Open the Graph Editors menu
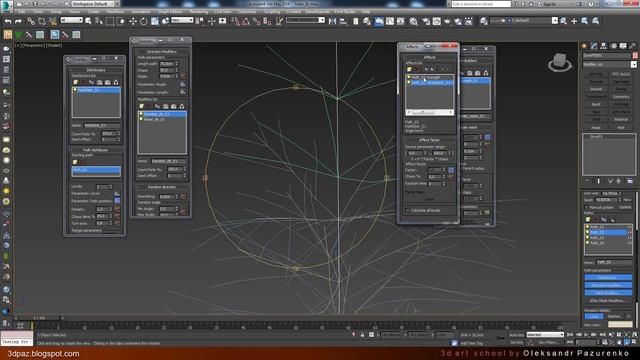 (170, 12)
